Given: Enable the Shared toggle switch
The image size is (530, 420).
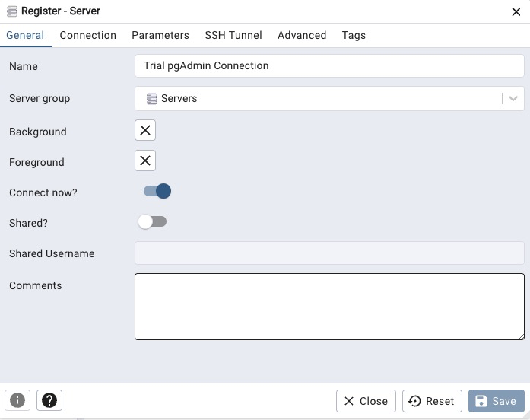Looking at the screenshot, I should [x=152, y=221].
